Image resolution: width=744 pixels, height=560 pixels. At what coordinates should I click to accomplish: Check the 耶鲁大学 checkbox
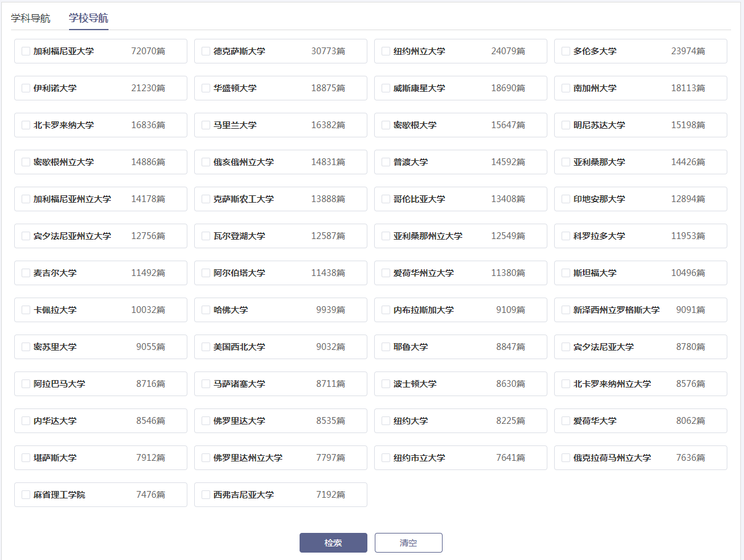pos(386,347)
